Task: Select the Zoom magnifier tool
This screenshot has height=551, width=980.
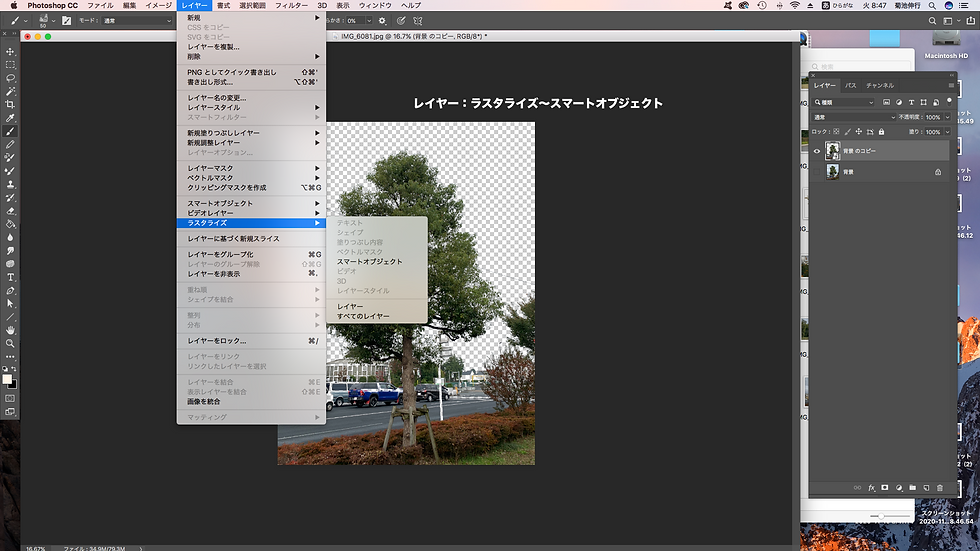Action: (10, 344)
